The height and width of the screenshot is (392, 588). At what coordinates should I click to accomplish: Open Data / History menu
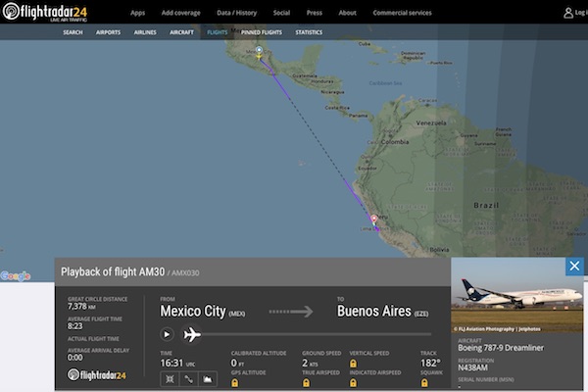[x=236, y=13]
